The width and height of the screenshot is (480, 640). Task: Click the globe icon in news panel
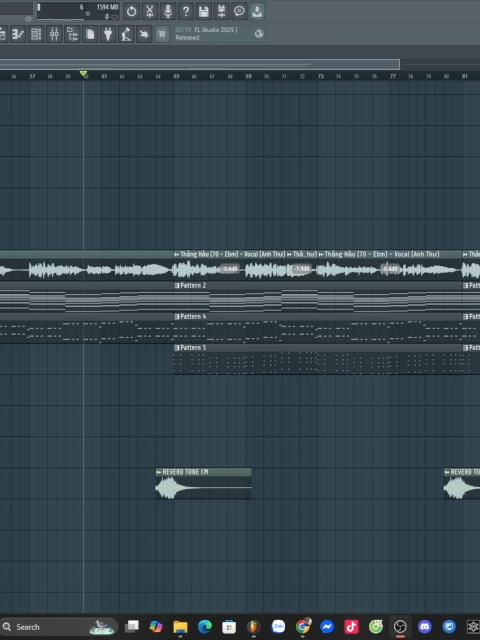click(259, 34)
